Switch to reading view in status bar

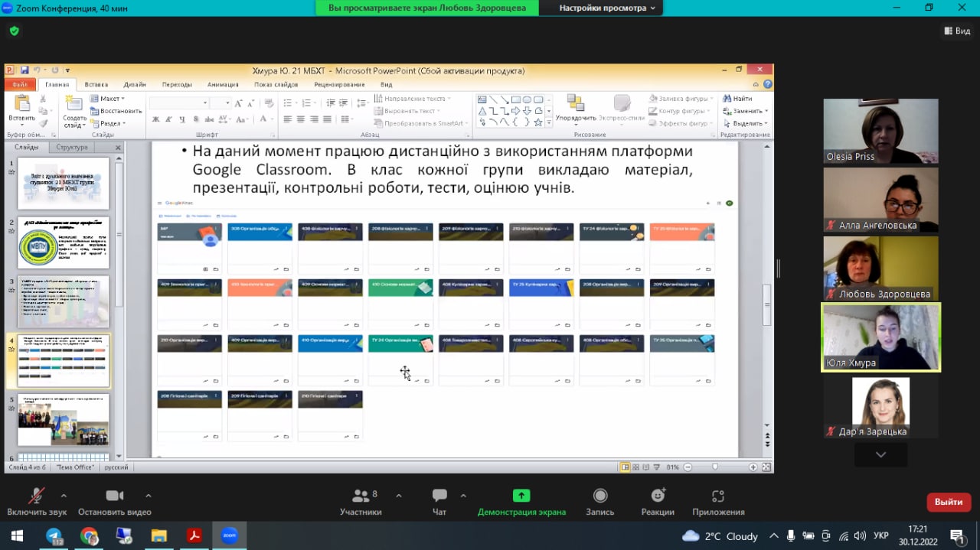click(x=647, y=467)
